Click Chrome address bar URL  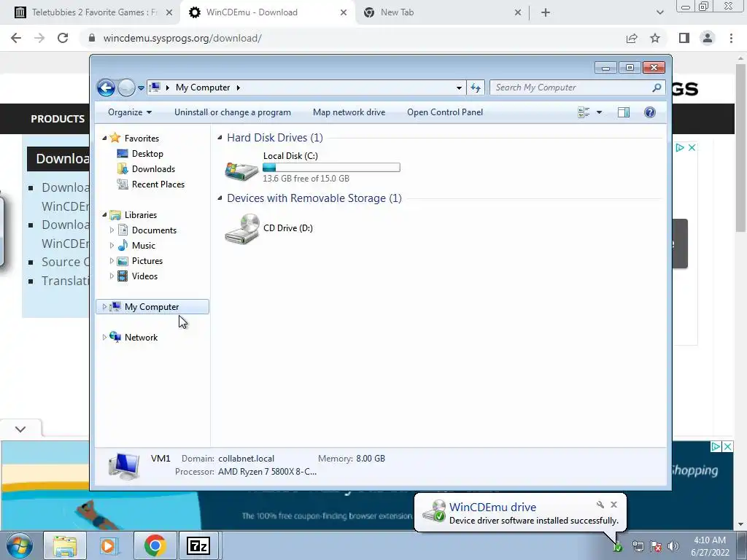coord(182,38)
